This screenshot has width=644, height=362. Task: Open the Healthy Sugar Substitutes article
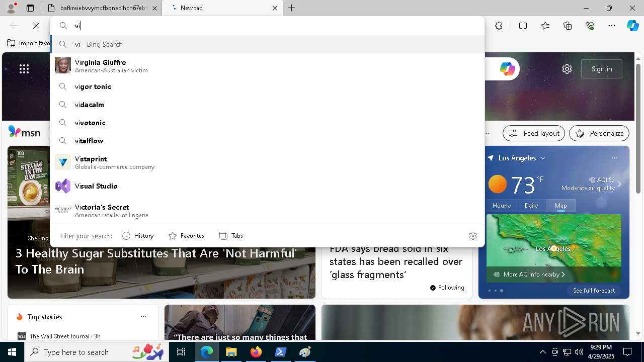coord(156,261)
